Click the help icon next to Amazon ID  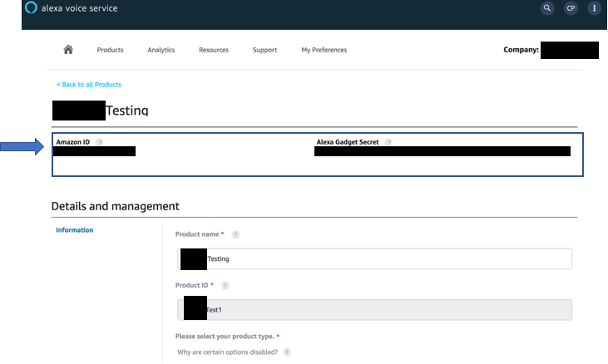coord(99,142)
